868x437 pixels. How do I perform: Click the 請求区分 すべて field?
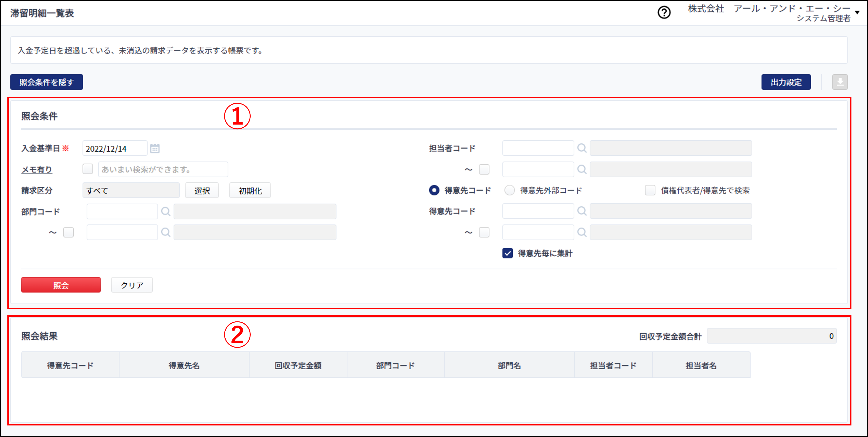[131, 191]
